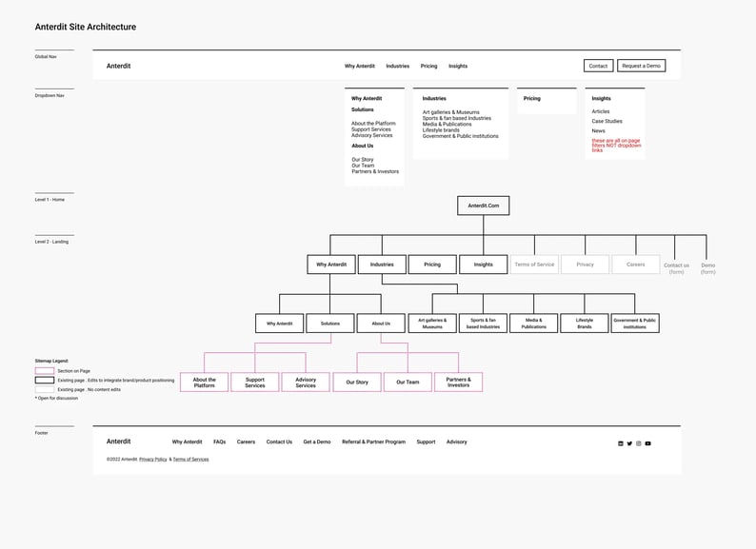Click Why Anterdit in the global nav bar
The width and height of the screenshot is (756, 549).
click(360, 66)
